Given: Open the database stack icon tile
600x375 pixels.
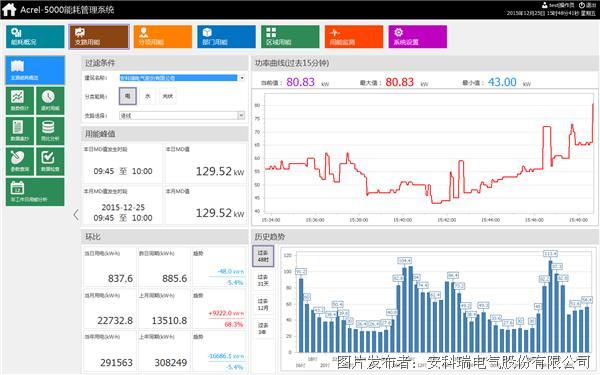Looking at the screenshot, I should [50, 131].
